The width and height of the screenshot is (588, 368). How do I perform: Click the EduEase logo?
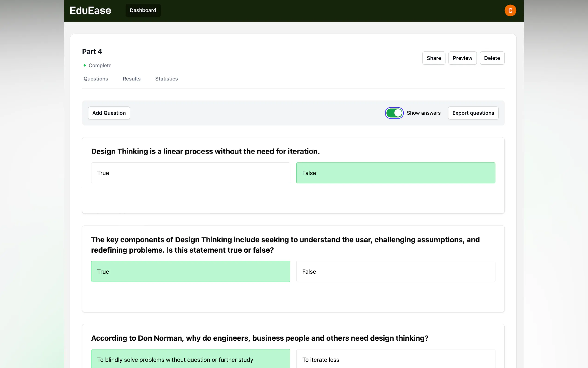pos(90,10)
